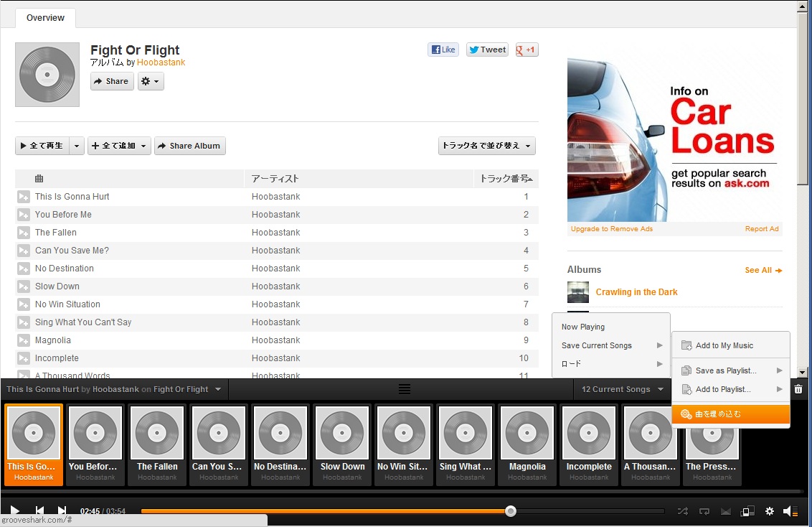Image resolution: width=812 pixels, height=527 pixels.
Task: Click the 全て再生 play all button
Action: tap(42, 146)
